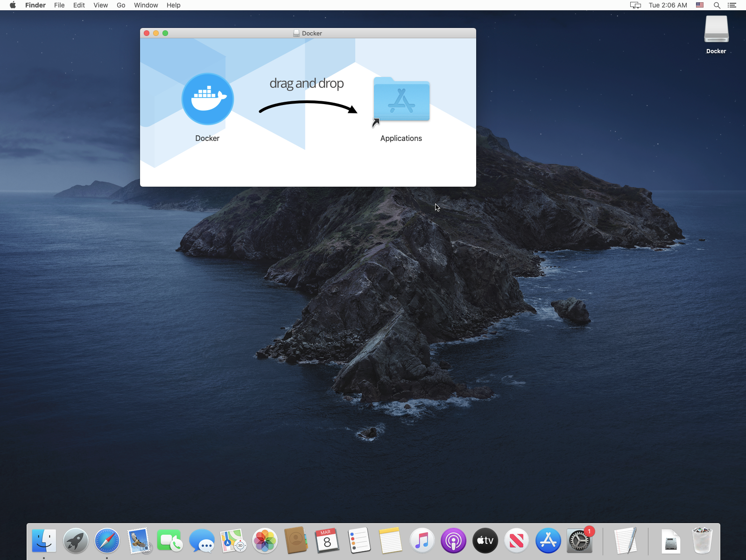Image resolution: width=746 pixels, height=560 pixels.
Task: Select the Docker disk on the desktop
Action: tap(716, 30)
